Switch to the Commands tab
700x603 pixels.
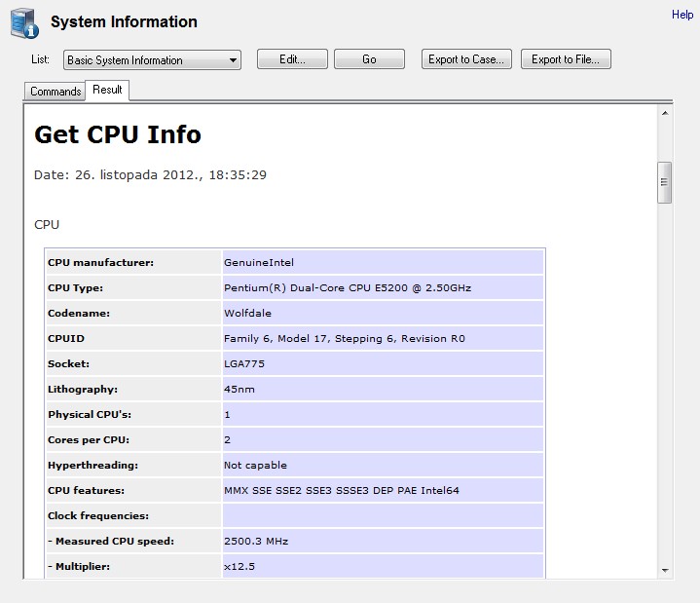click(55, 92)
